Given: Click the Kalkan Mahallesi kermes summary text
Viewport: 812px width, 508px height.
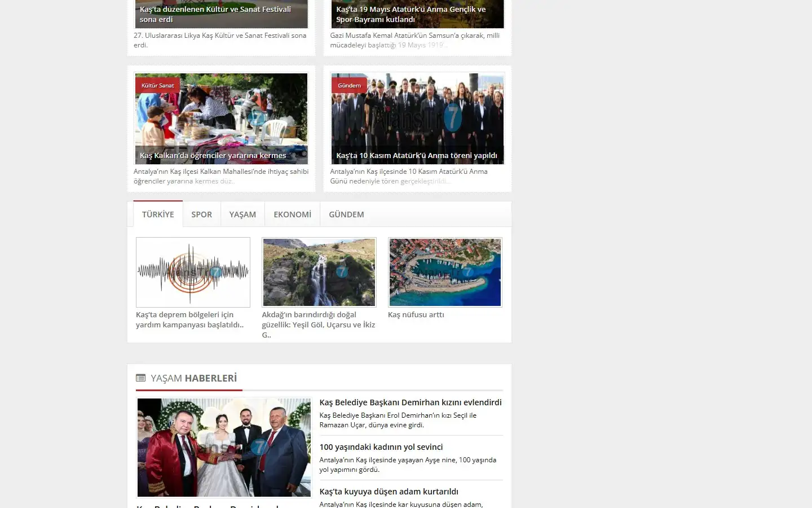Looking at the screenshot, I should point(221,176).
